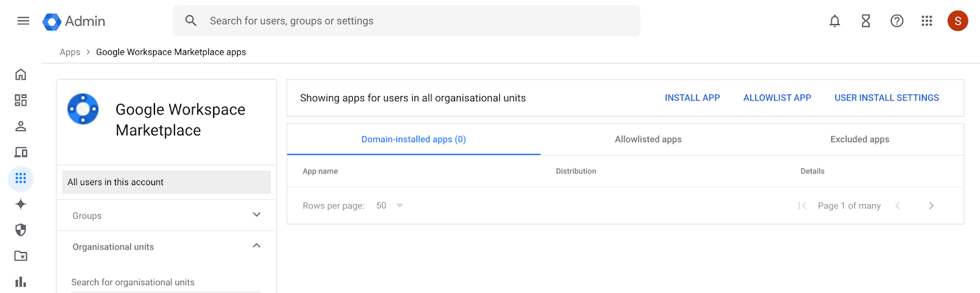Switch to the Allowlisted apps tab
980x293 pixels.
[x=648, y=140]
